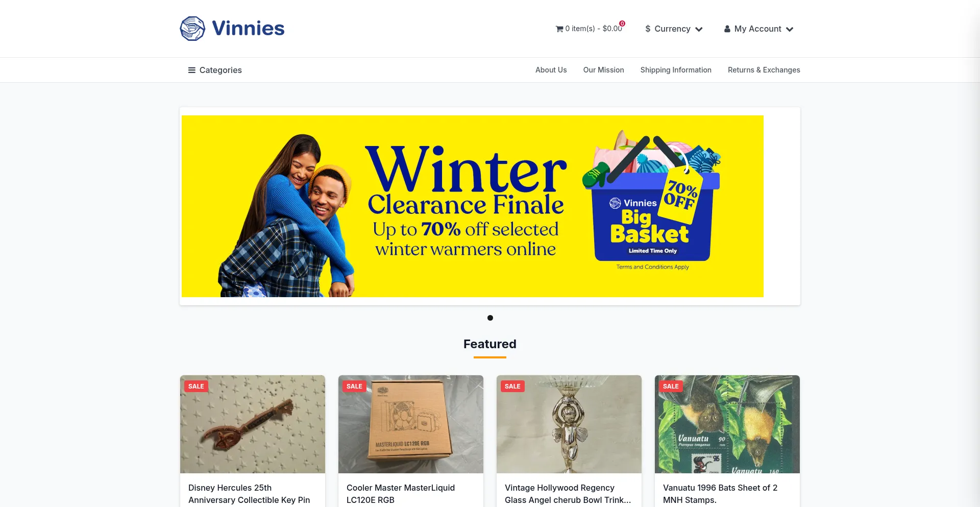This screenshot has width=980, height=507.
Task: Open Returns & Exchanges link
Action: coord(764,70)
